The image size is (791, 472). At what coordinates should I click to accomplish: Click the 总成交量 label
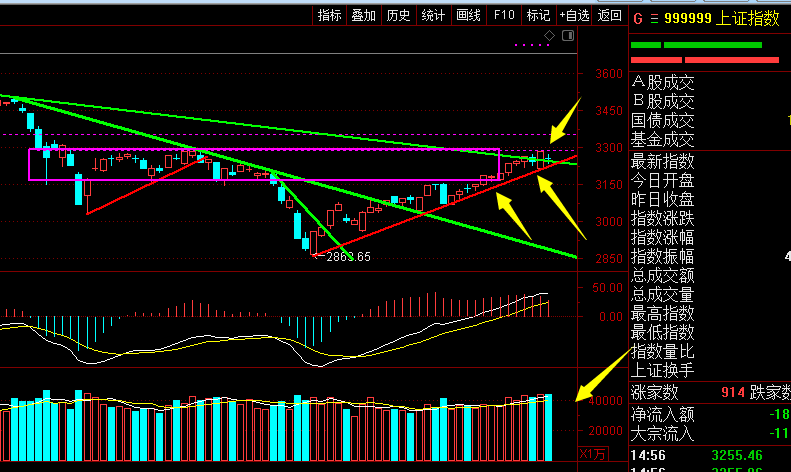tap(662, 294)
